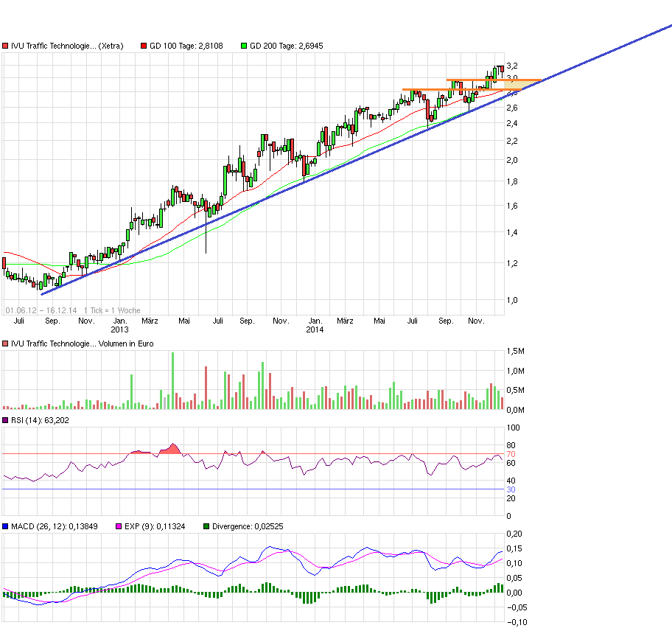Select the 'EXP (9): 0,11324' label

point(155,526)
